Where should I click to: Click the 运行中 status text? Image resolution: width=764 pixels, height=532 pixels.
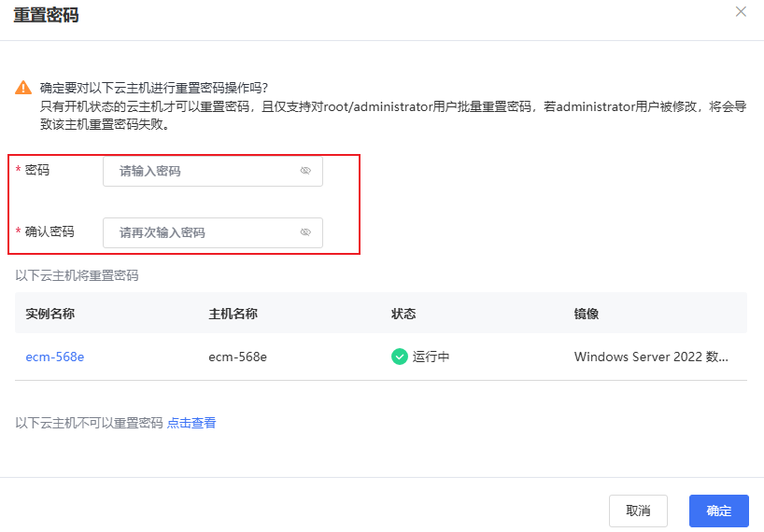(x=432, y=357)
